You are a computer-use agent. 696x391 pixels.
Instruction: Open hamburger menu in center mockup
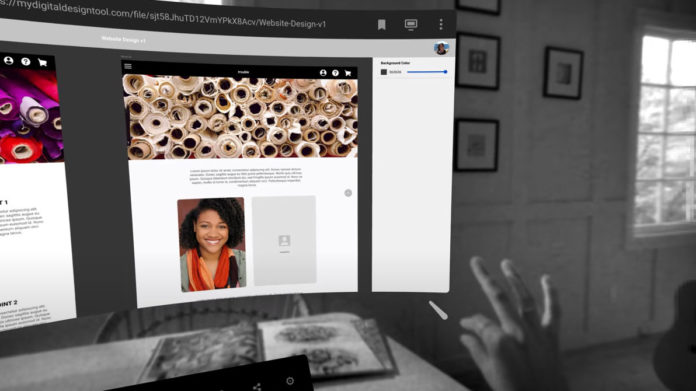click(x=128, y=67)
